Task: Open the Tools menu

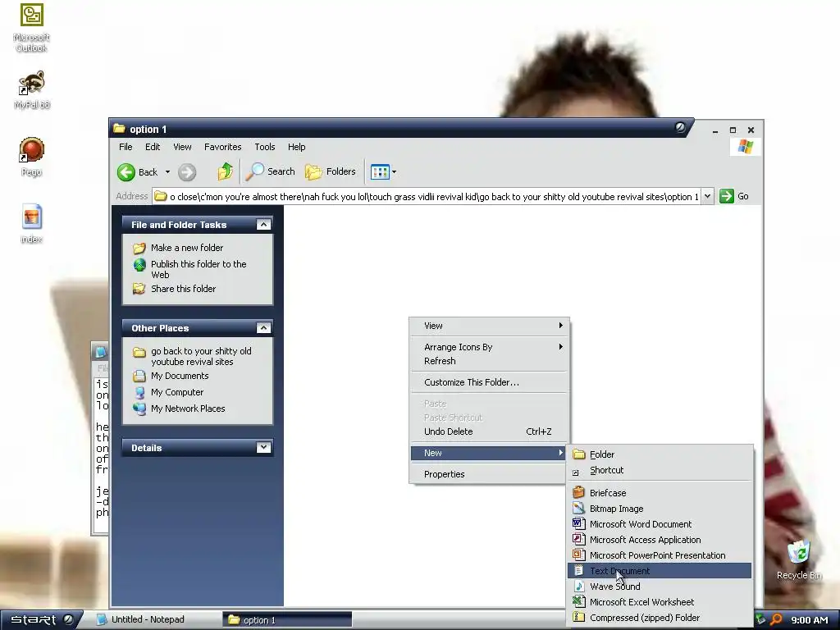Action: coord(265,147)
